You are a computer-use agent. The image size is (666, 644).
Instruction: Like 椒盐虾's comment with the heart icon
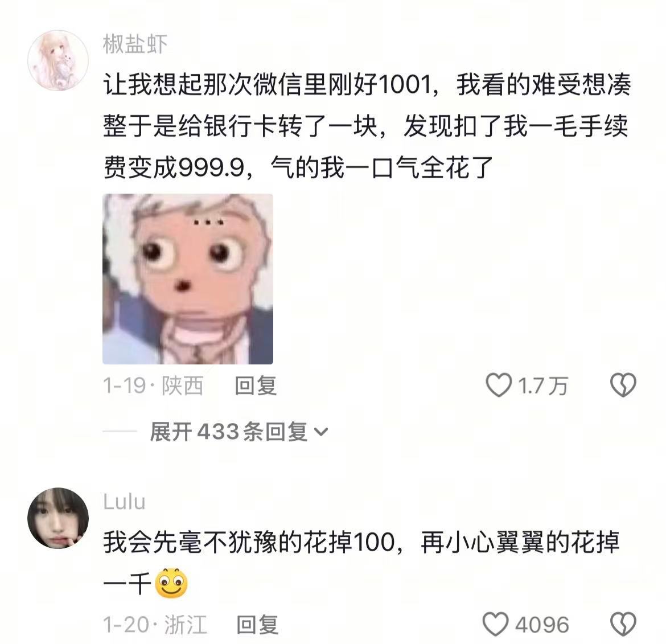499,385
